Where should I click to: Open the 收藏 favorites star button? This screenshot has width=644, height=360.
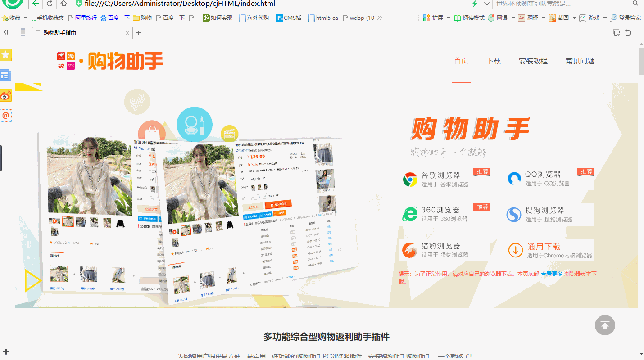pyautogui.click(x=11, y=18)
